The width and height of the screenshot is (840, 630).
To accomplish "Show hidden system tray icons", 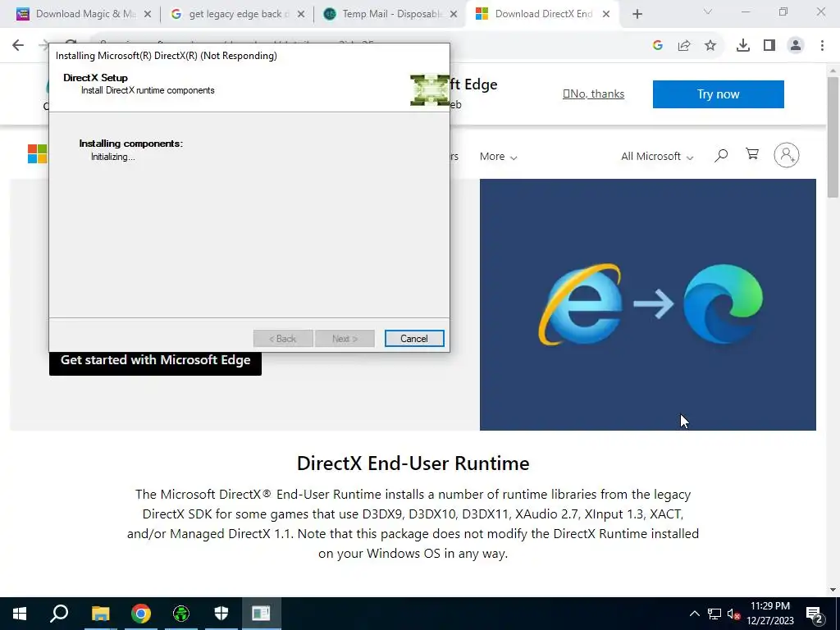I will [x=694, y=614].
